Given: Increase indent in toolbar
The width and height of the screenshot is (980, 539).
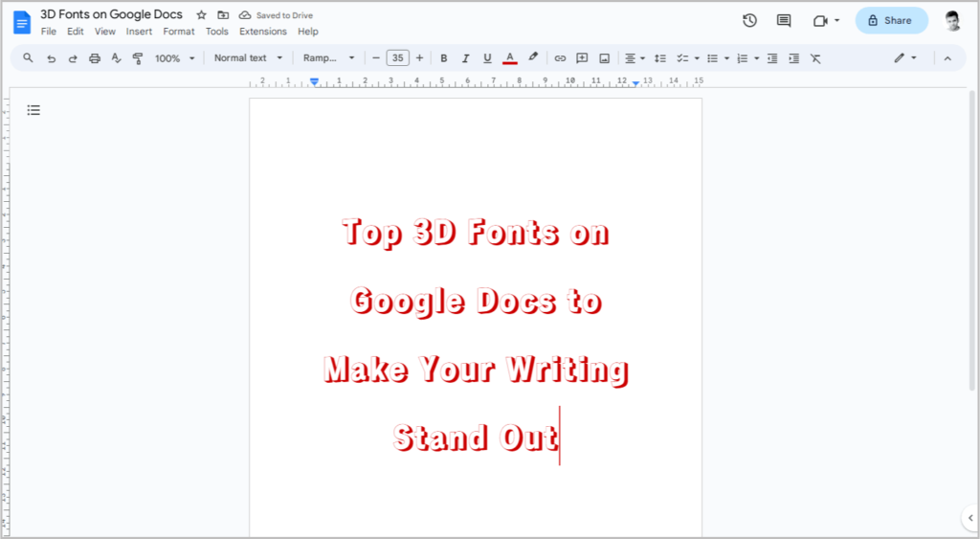Looking at the screenshot, I should 793,58.
